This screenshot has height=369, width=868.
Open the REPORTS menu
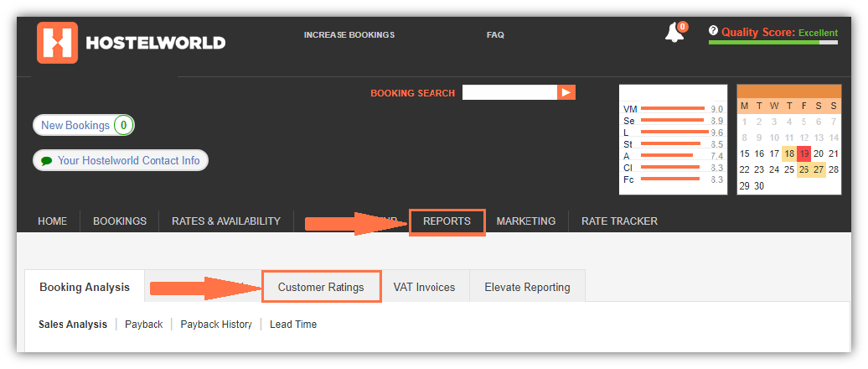tap(447, 222)
